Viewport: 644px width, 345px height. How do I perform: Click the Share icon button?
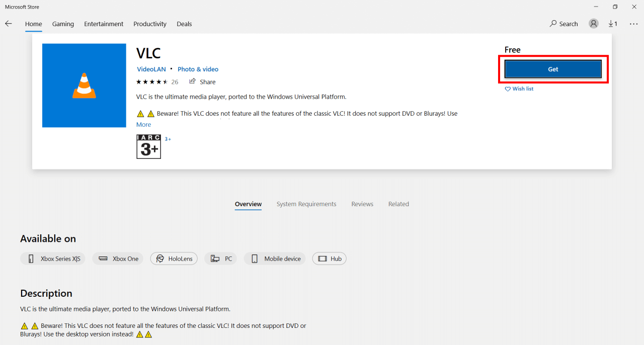tap(202, 82)
